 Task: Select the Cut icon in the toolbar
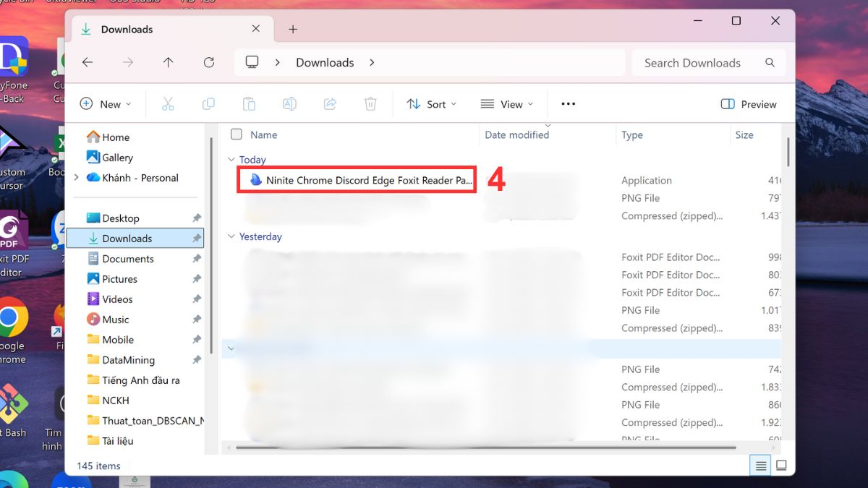coord(169,104)
